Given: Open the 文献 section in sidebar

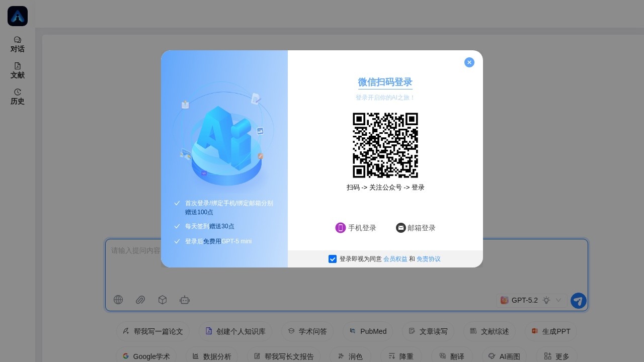Looking at the screenshot, I should 17,70.
